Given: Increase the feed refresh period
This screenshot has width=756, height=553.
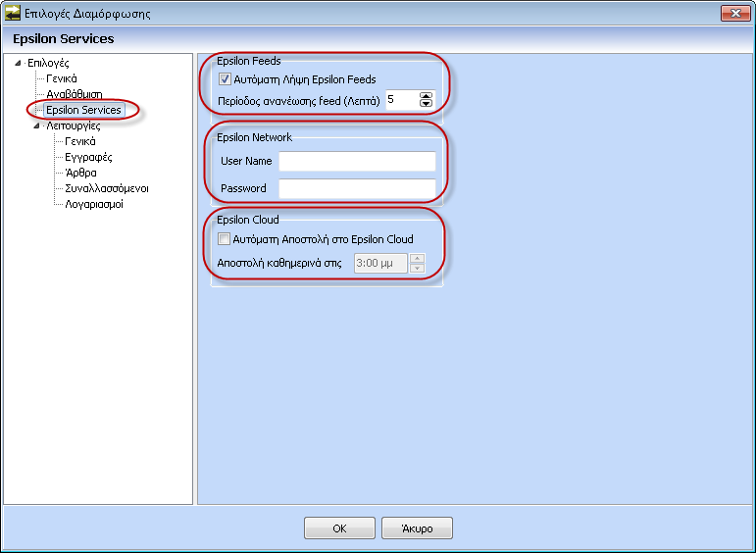Looking at the screenshot, I should (426, 95).
